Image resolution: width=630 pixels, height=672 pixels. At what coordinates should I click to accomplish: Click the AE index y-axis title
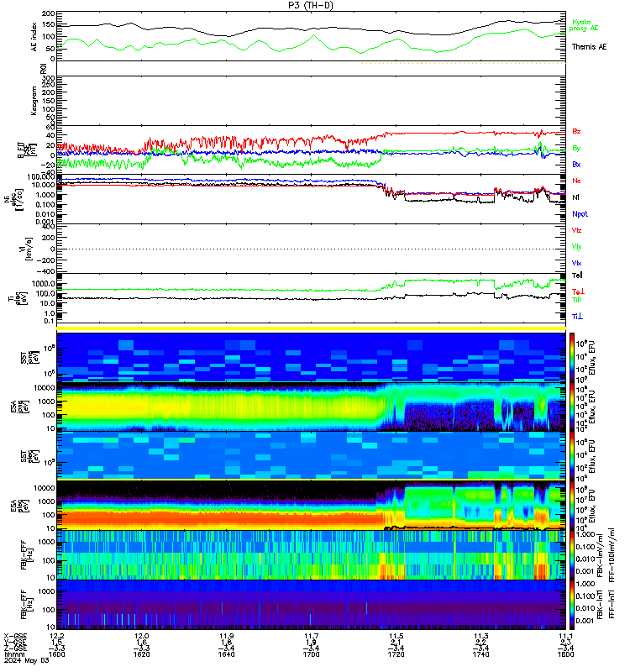pyautogui.click(x=34, y=37)
